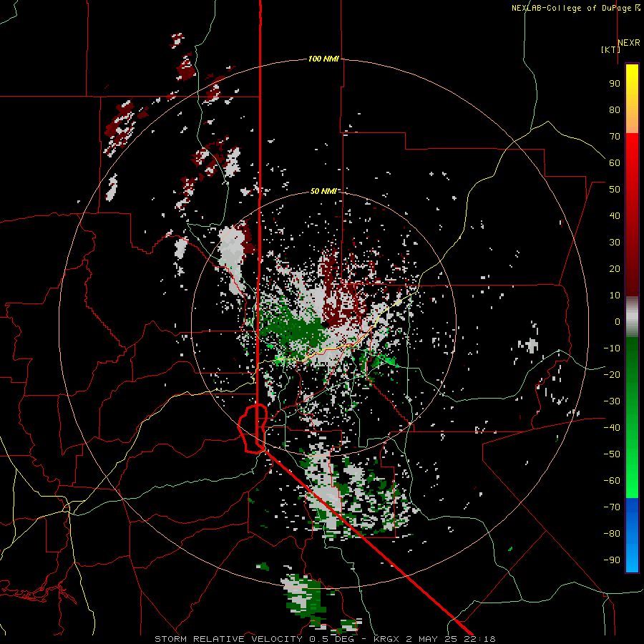Click the -60 value on velocity scale
Screen dimensions: 644x644
point(612,481)
